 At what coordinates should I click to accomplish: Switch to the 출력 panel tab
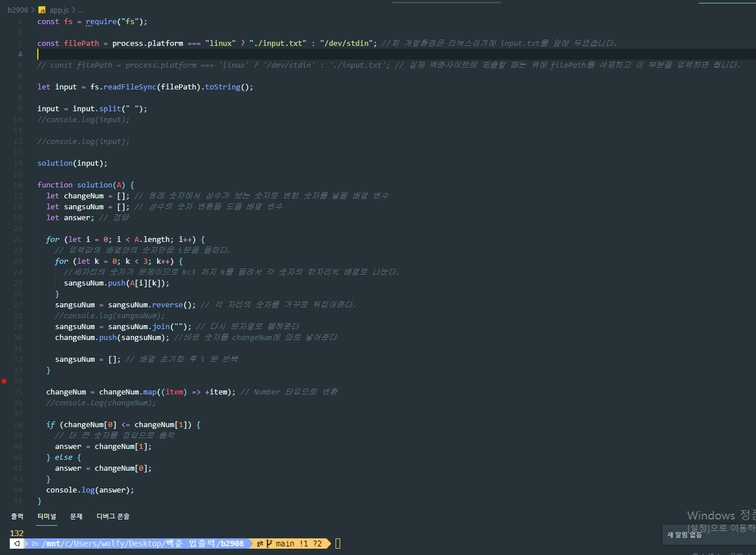(17, 517)
